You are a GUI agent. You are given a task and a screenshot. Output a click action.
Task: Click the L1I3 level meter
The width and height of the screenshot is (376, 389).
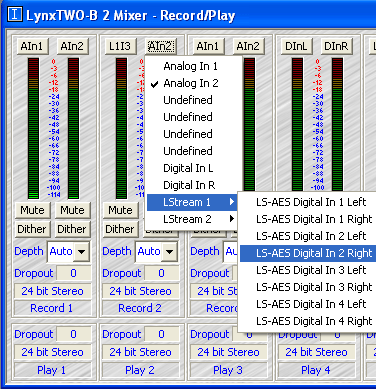click(121, 128)
